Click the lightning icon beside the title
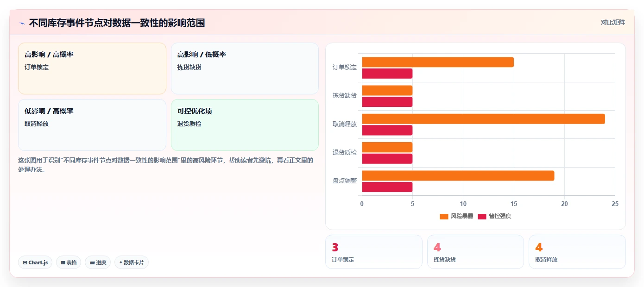This screenshot has height=287, width=644. [x=22, y=23]
